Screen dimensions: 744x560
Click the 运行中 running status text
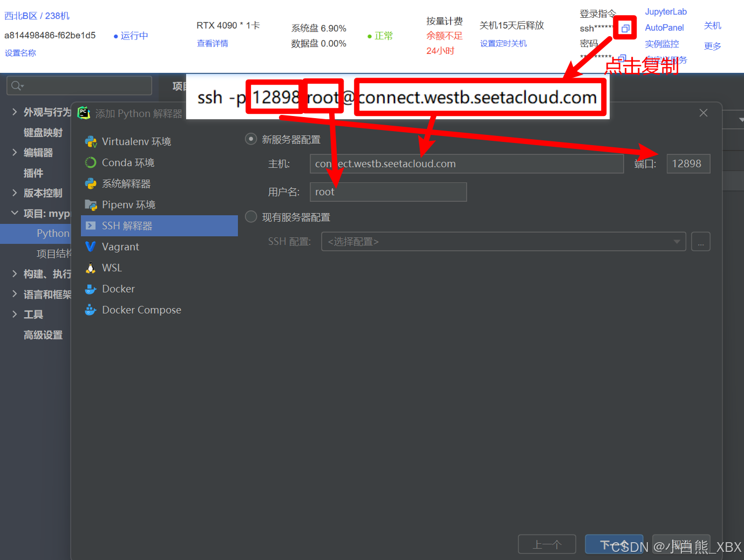134,36
